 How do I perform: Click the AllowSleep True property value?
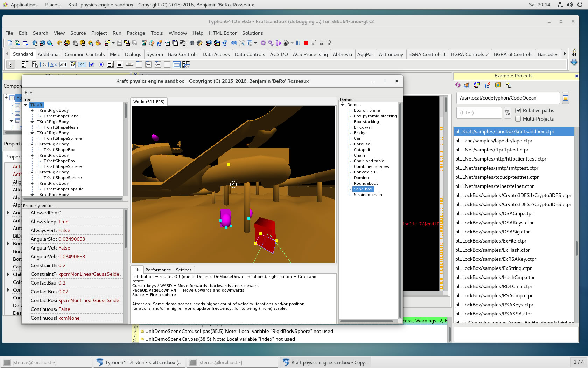90,222
